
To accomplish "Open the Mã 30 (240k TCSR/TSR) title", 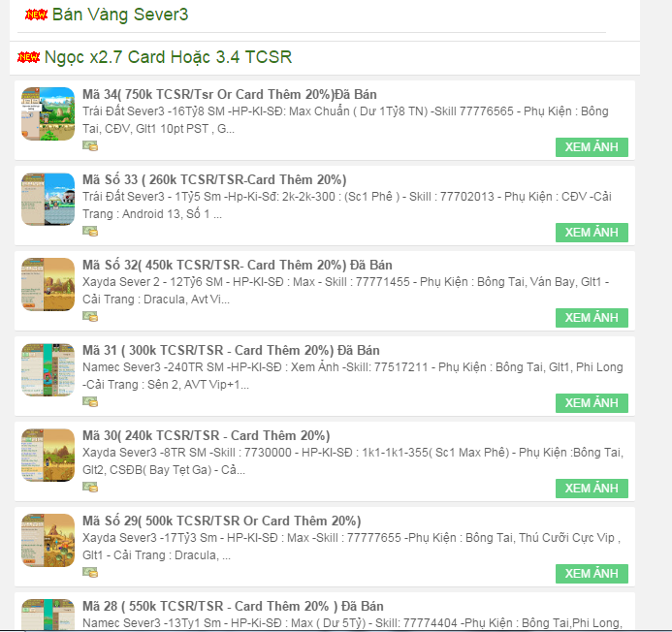I will [x=207, y=436].
